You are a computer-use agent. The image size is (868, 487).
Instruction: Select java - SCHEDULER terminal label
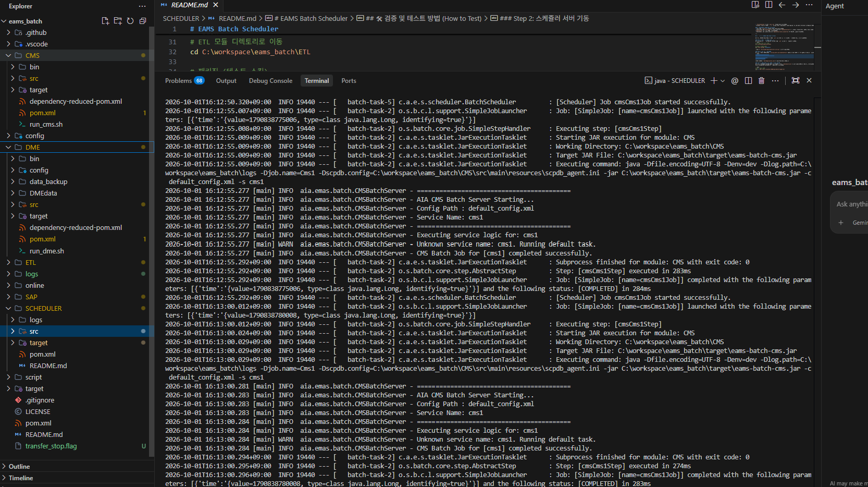click(675, 81)
